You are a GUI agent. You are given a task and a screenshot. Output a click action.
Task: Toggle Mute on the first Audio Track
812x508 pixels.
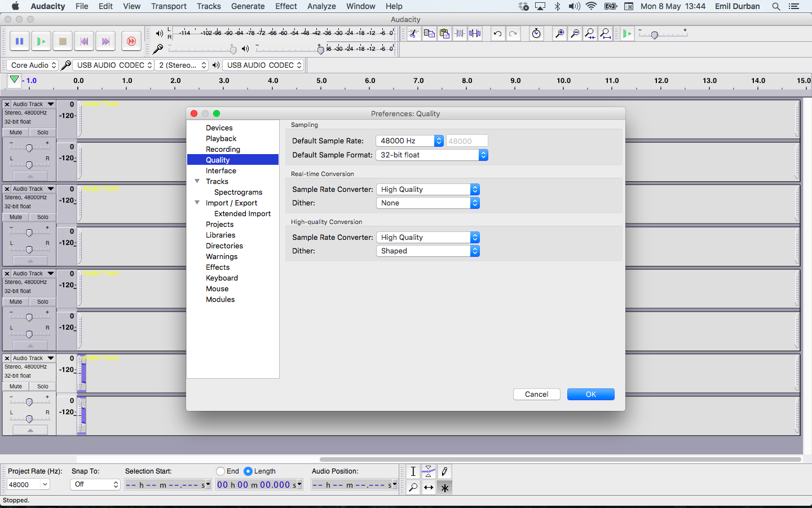pos(16,133)
